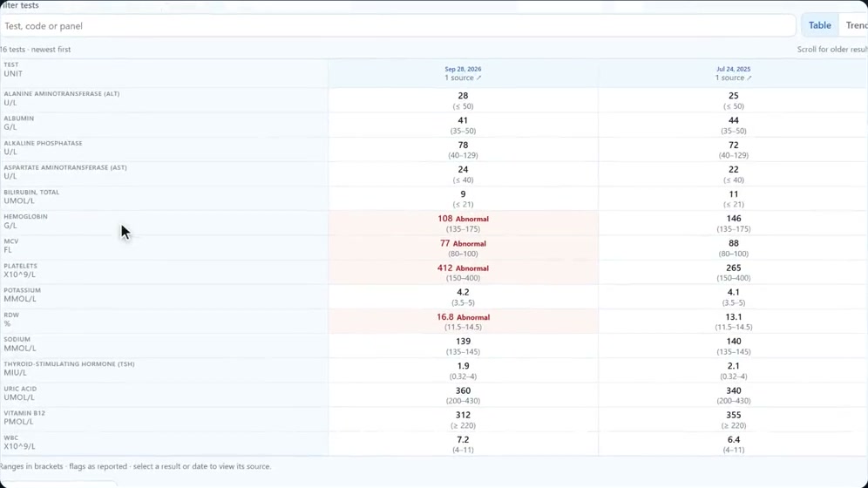The width and height of the screenshot is (868, 488).
Task: Switch to the Table view tab
Action: (x=819, y=25)
